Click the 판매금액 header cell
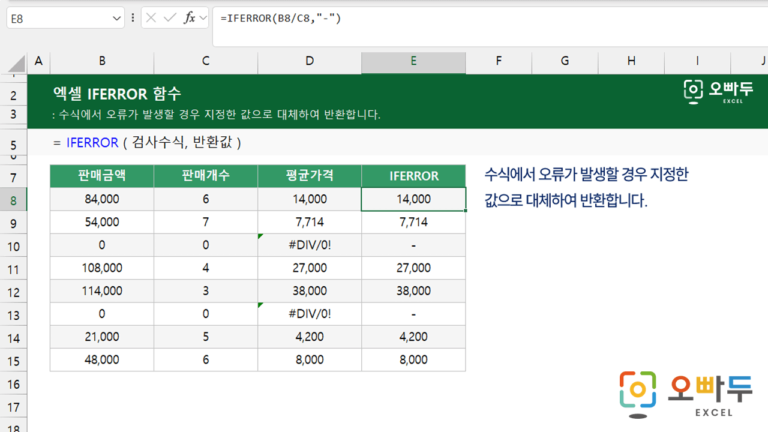Screen dimensions: 768x432 point(102,176)
